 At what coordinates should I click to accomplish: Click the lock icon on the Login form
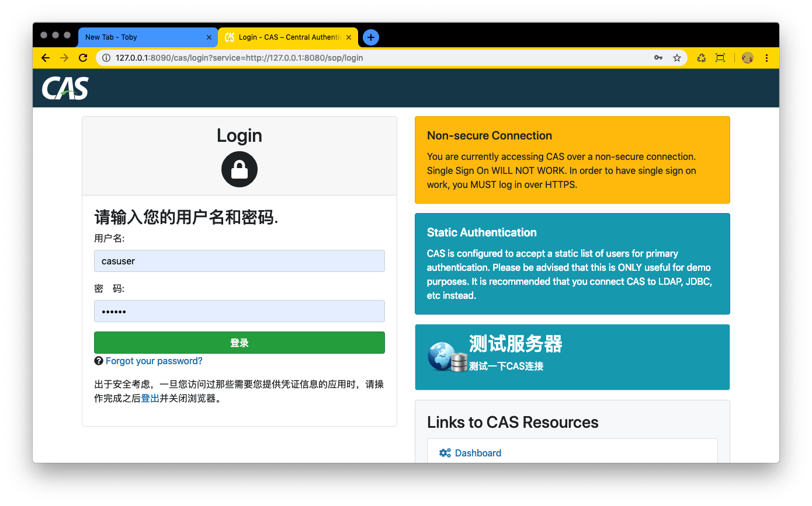coord(239,169)
